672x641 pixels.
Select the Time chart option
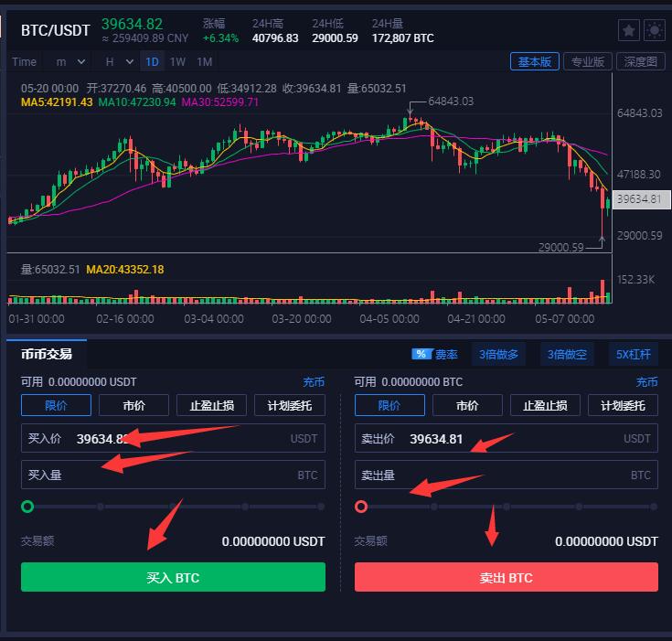coord(24,62)
